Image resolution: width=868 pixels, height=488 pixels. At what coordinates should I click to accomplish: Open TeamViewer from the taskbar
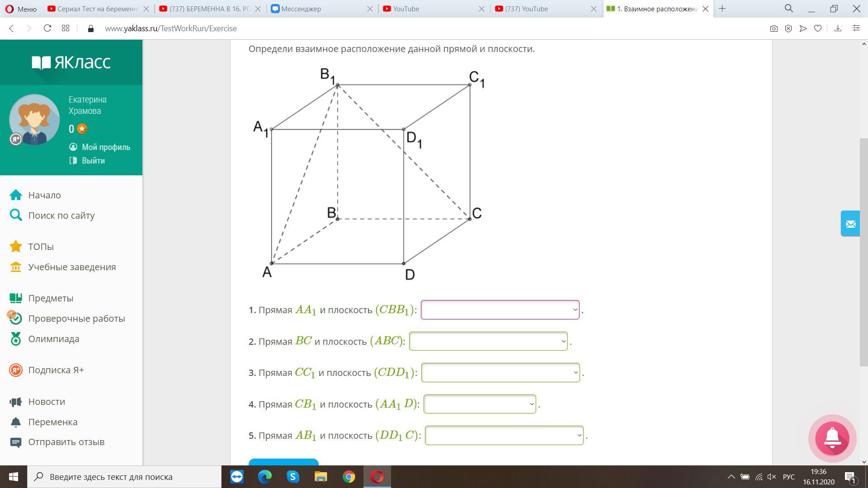pos(237,477)
